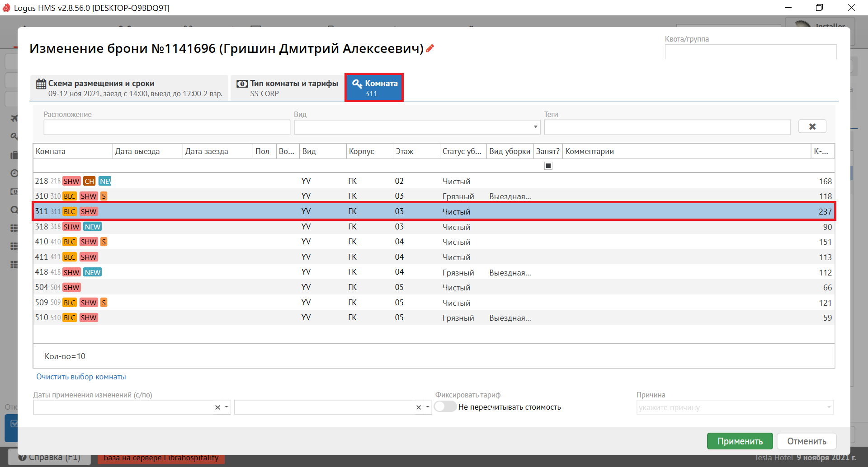Image resolution: width=868 pixels, height=467 pixels.
Task: Clear the first change date field with X
Action: coord(217,407)
